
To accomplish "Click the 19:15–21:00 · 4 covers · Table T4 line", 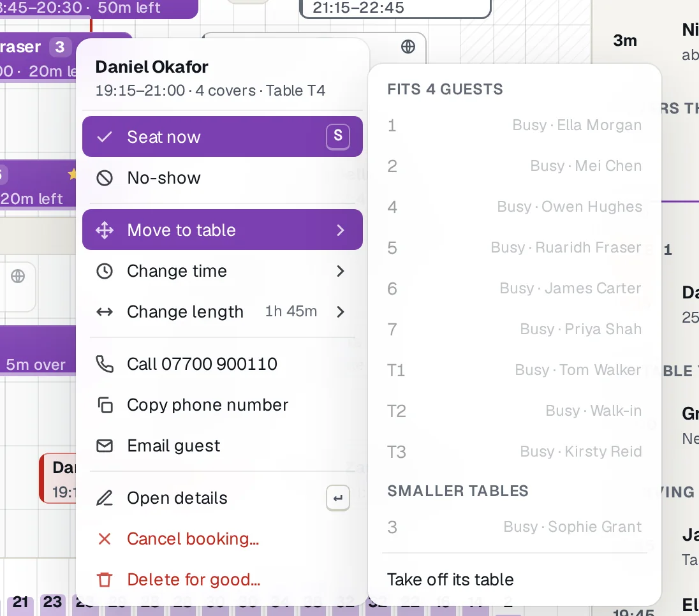I will [210, 91].
